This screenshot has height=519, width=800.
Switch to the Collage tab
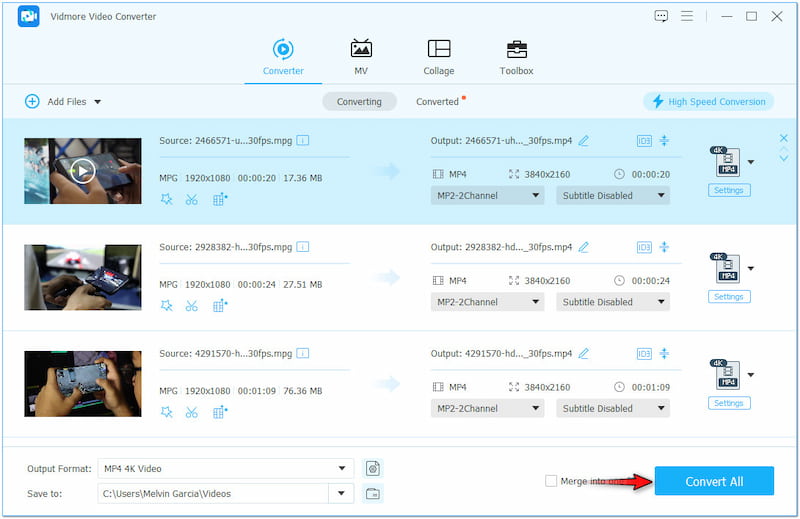coord(438,58)
